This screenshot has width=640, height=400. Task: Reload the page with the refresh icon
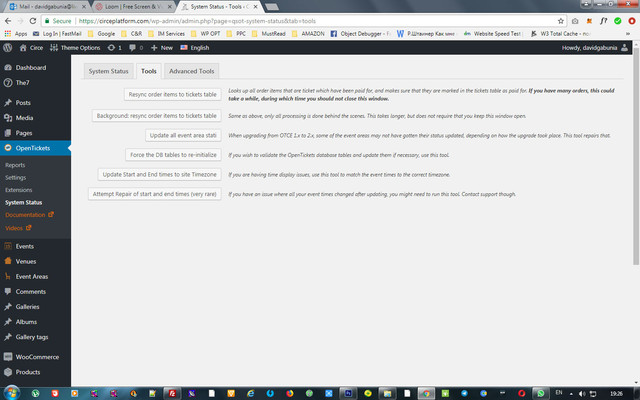pyautogui.click(x=33, y=21)
